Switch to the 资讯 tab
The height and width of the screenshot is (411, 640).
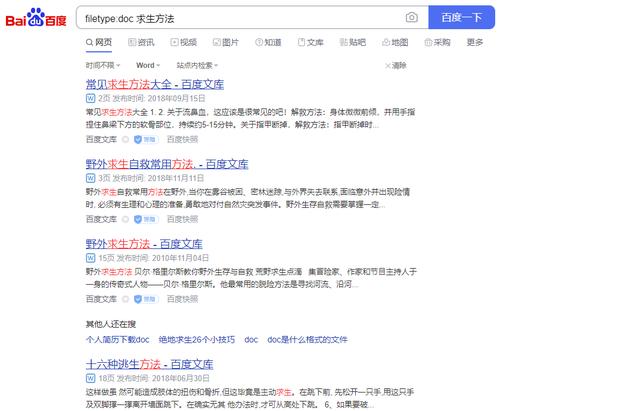[x=141, y=42]
